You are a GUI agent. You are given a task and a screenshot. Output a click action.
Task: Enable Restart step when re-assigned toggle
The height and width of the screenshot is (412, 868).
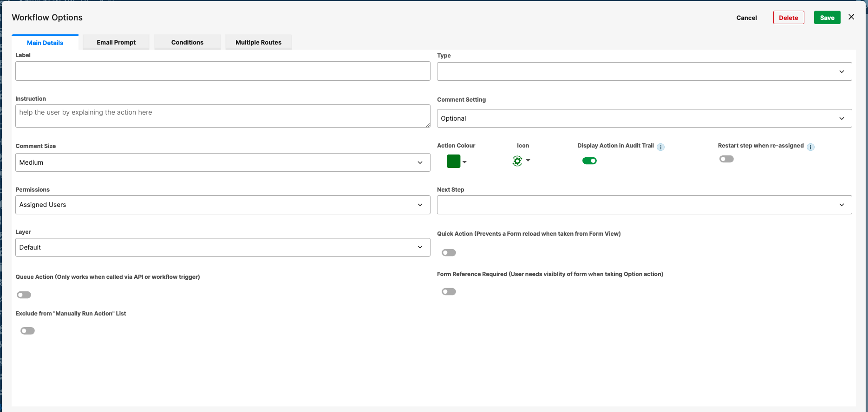pos(726,159)
